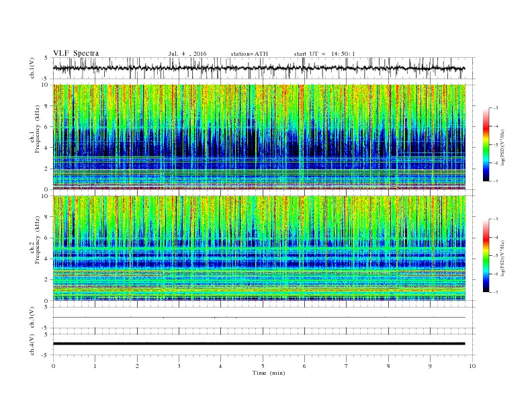
Task: Click the "9" time axis tick label
Action: tap(430, 366)
